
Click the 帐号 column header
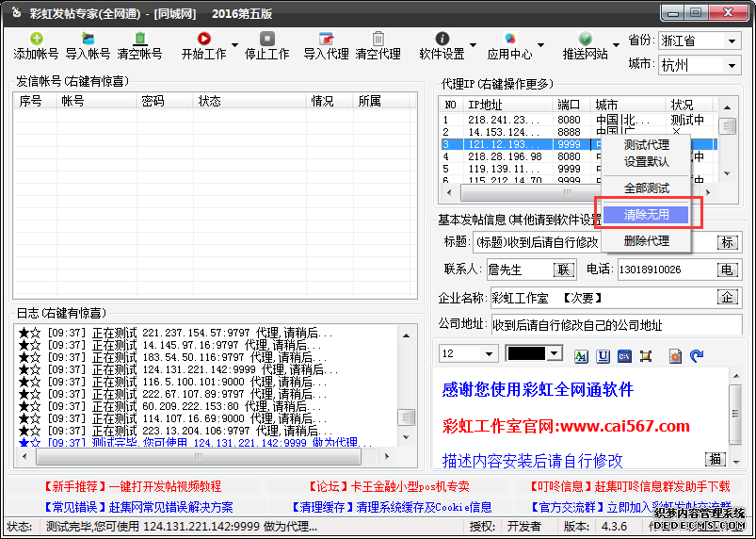(x=96, y=101)
